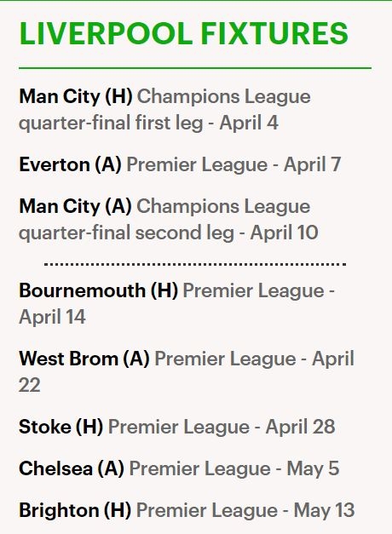
Task: Select the Stoke Premier League April 28 text
Action: click(x=222, y=427)
